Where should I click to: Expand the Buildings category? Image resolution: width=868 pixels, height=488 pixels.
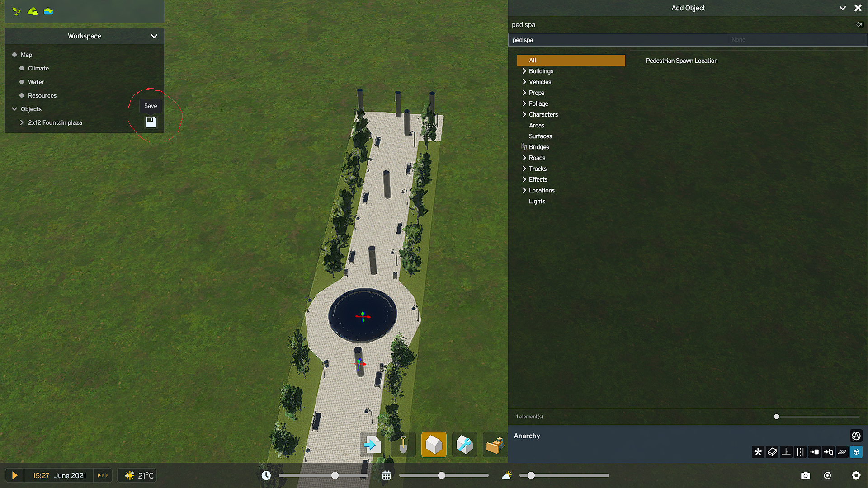(541, 71)
